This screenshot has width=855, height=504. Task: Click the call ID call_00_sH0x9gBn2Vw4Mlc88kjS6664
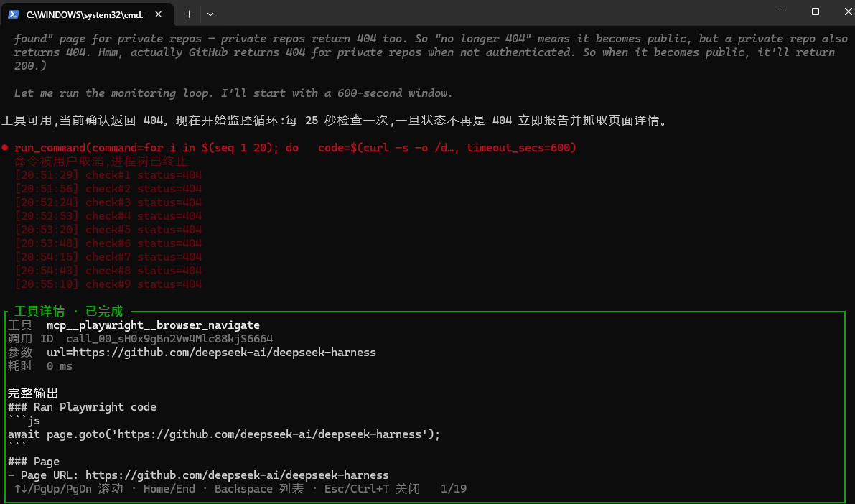[x=169, y=339]
